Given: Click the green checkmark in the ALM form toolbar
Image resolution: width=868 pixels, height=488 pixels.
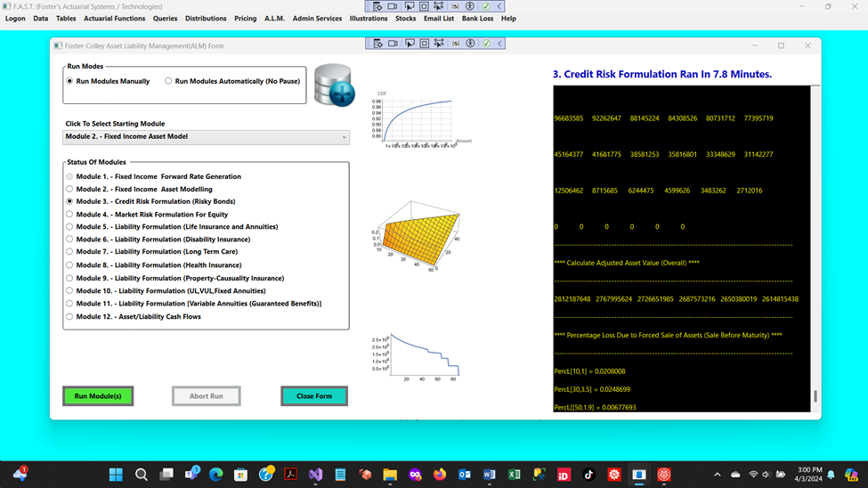Looking at the screenshot, I should pyautogui.click(x=486, y=43).
